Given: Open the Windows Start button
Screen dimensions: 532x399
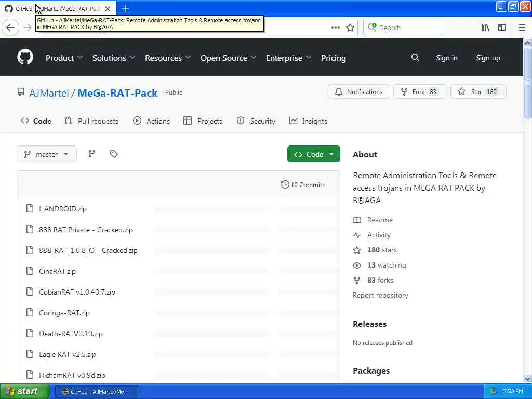Looking at the screenshot, I should 25,391.
